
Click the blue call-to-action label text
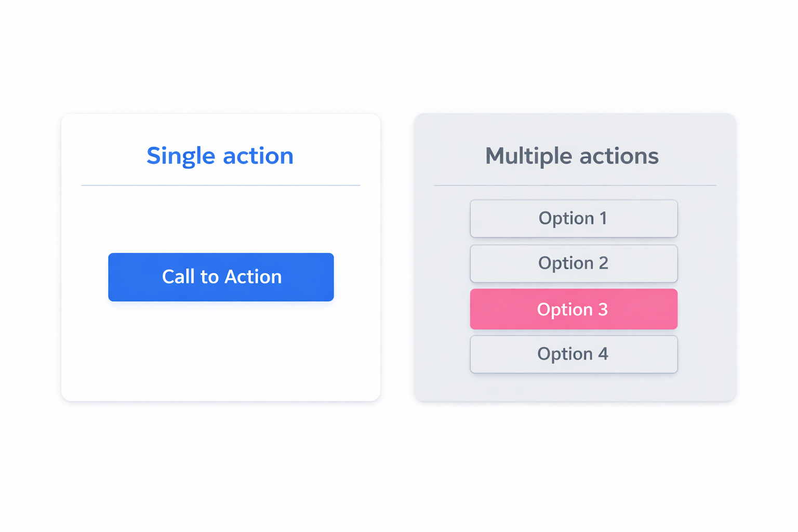[x=221, y=277]
